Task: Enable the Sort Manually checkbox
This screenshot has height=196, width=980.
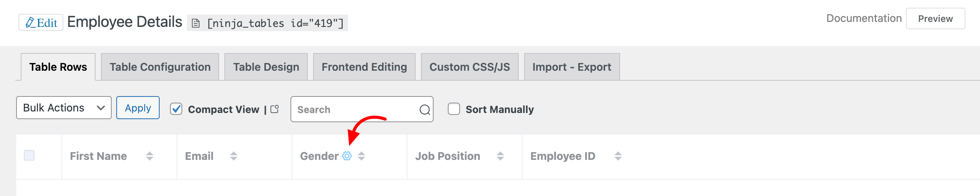Action: coord(454,109)
